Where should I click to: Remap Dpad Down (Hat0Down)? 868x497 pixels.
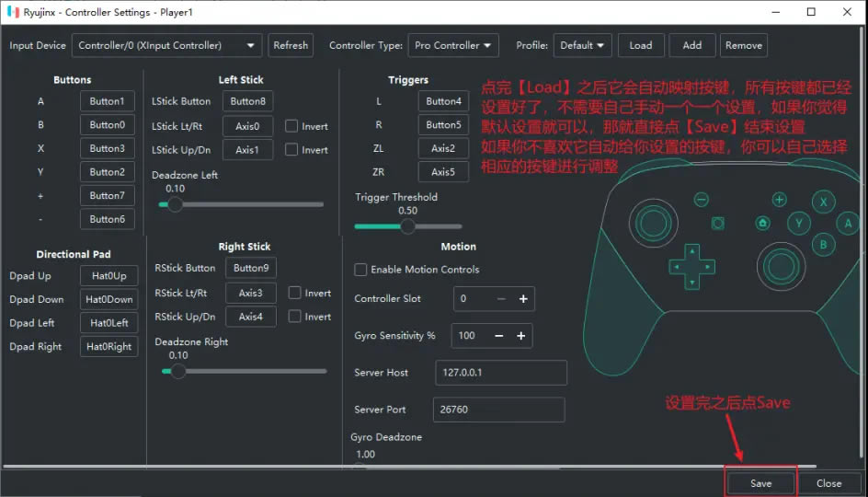coord(109,299)
